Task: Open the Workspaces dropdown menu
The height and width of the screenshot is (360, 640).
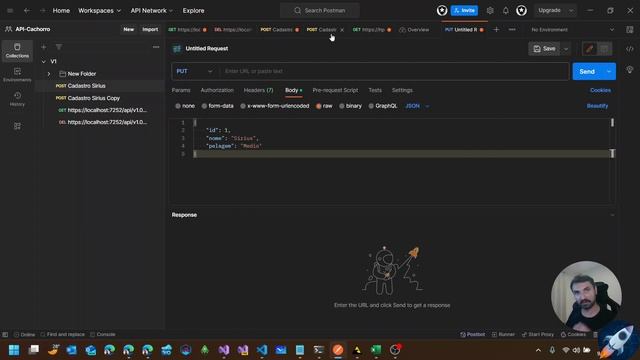Action: tap(99, 11)
